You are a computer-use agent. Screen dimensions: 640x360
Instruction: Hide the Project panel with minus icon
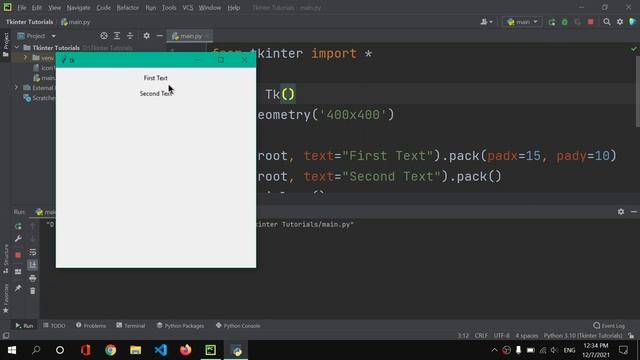point(160,36)
